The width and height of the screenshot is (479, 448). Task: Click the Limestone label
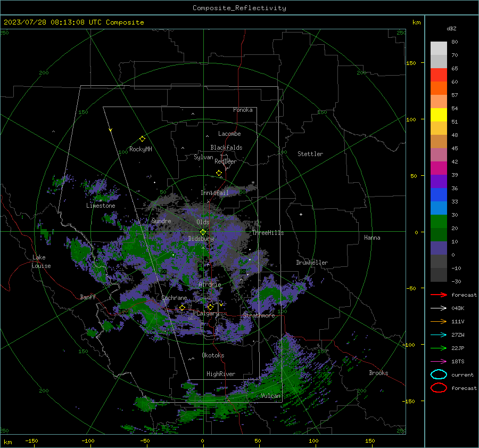pyautogui.click(x=101, y=206)
